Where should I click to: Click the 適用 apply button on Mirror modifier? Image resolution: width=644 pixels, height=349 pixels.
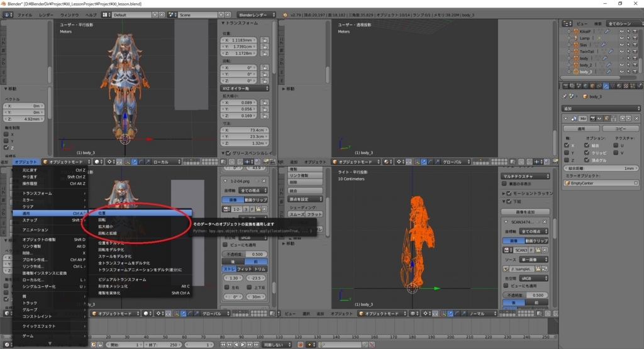click(x=581, y=128)
